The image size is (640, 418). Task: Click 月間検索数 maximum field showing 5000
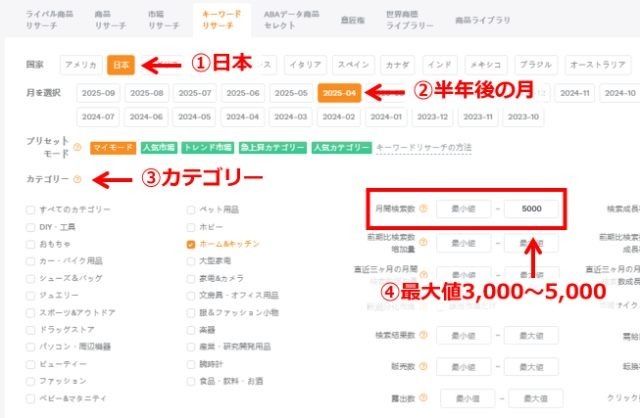531,209
